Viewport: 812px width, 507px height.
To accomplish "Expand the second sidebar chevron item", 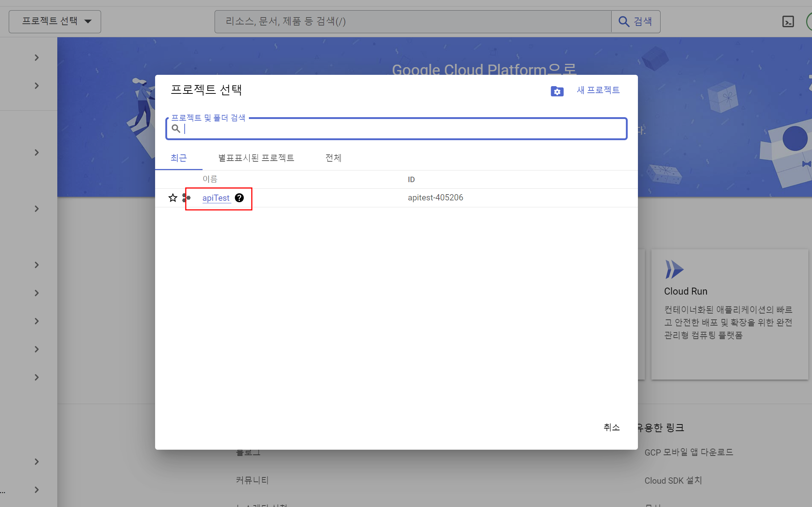I will pyautogui.click(x=36, y=86).
